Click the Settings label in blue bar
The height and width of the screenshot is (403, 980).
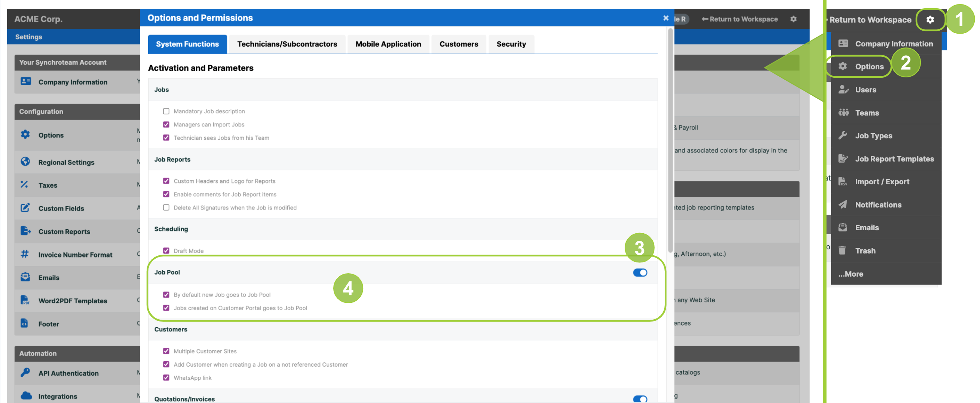tap(28, 37)
